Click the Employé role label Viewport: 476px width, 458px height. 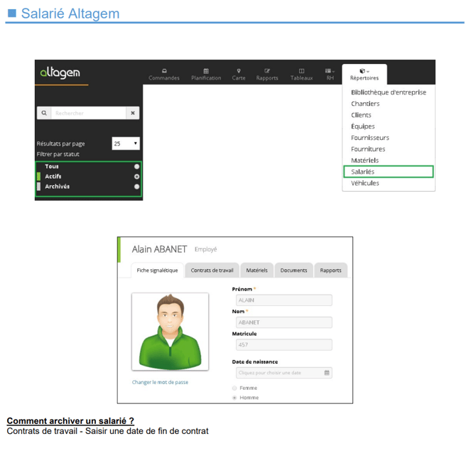point(206,249)
